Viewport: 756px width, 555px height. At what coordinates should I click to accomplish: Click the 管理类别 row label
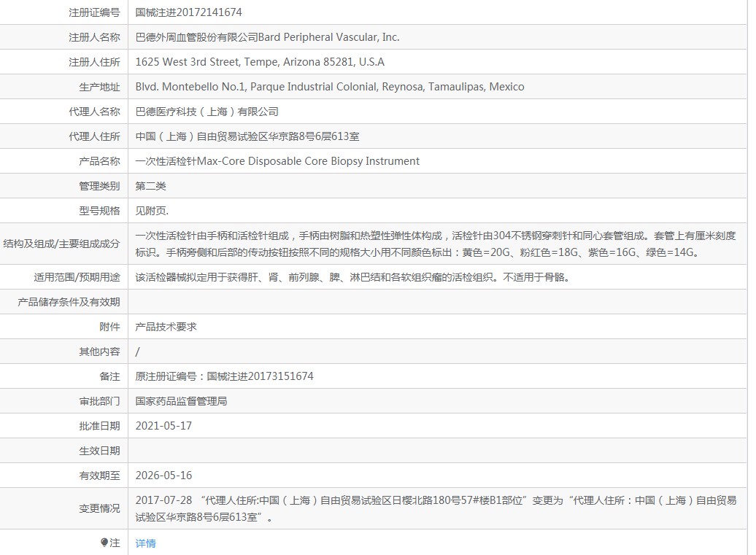pos(99,186)
